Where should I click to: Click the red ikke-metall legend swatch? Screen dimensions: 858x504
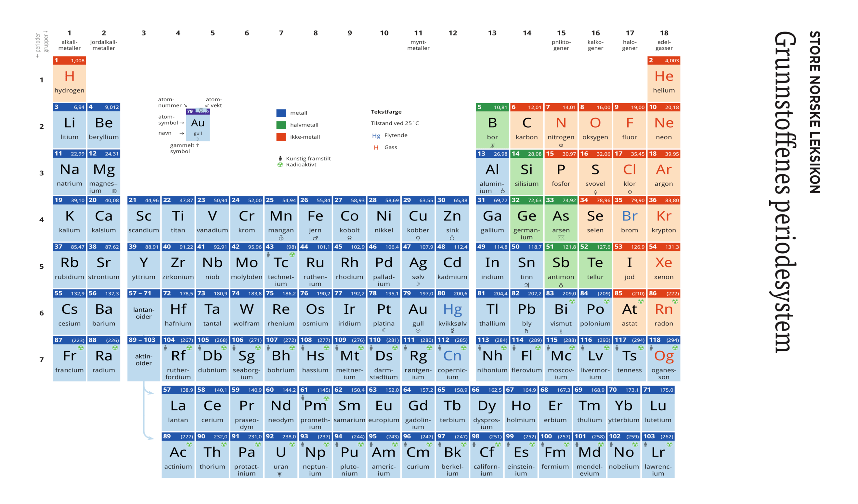coord(281,137)
